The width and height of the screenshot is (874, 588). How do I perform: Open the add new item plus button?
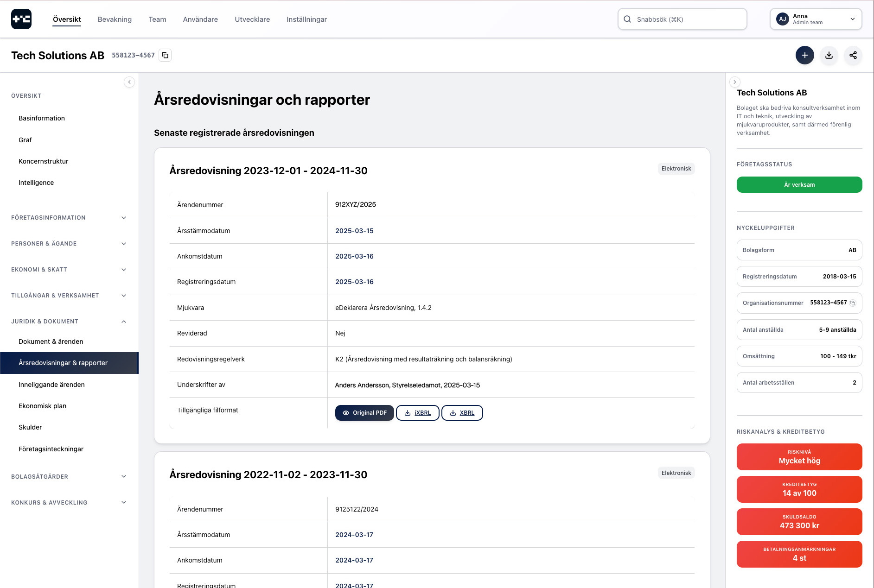point(805,55)
